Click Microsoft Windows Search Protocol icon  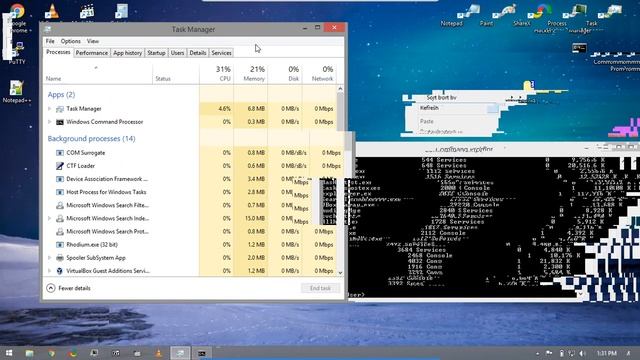click(60, 231)
